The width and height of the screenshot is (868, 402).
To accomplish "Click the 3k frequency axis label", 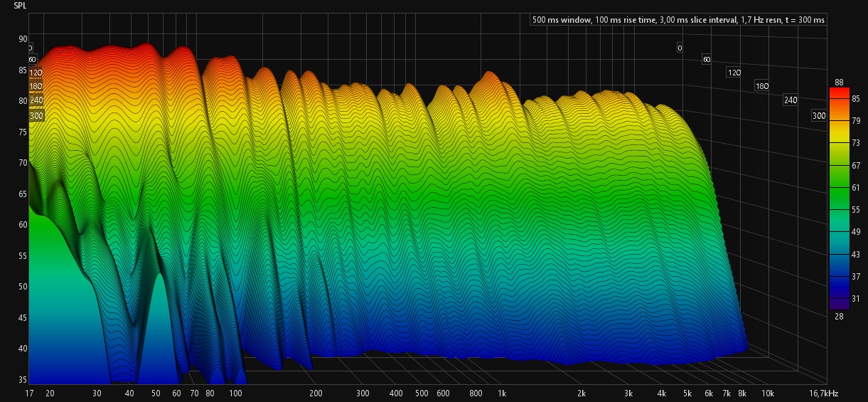I will coord(629,393).
